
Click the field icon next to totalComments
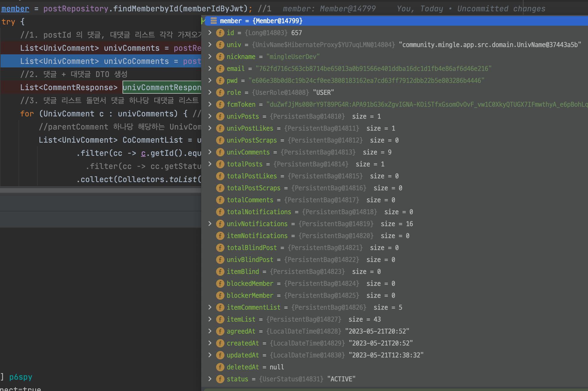tap(220, 200)
